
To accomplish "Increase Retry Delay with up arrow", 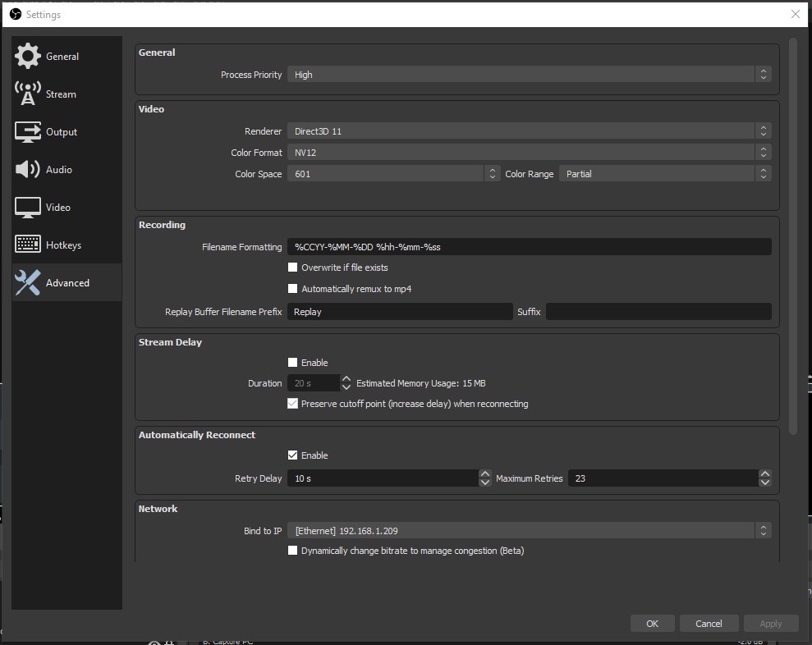I will tap(484, 474).
